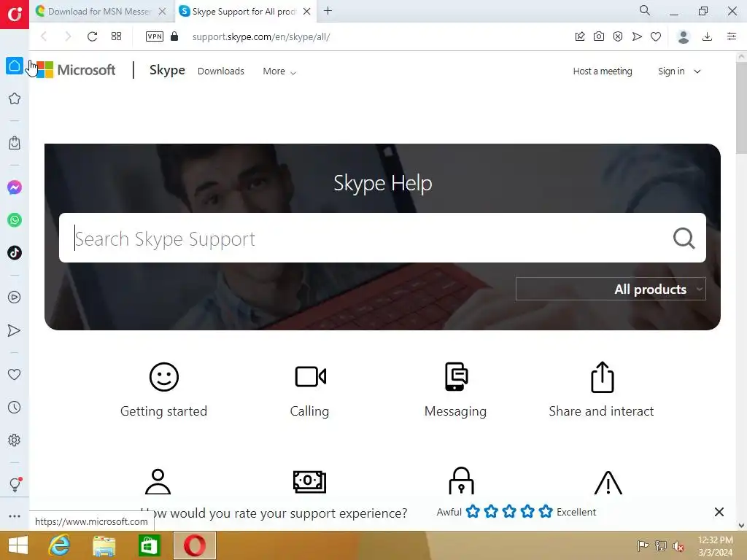Open Easy Setup sliders icon
This screenshot has width=747, height=560.
pyautogui.click(x=732, y=36)
